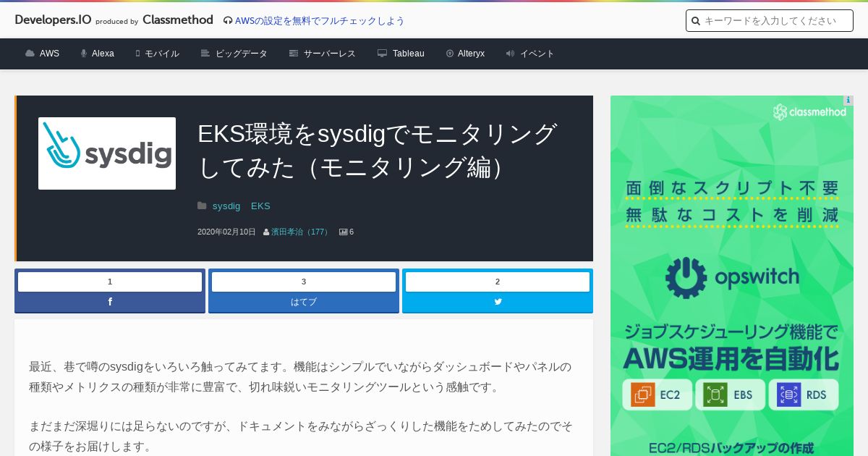
Task: Click the folder category icon
Action: (x=202, y=206)
